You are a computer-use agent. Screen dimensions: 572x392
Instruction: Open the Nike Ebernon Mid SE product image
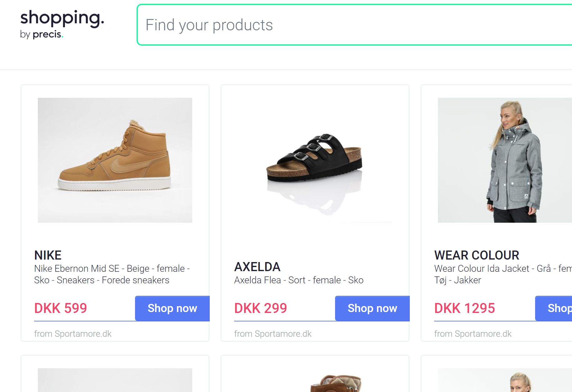coord(115,160)
